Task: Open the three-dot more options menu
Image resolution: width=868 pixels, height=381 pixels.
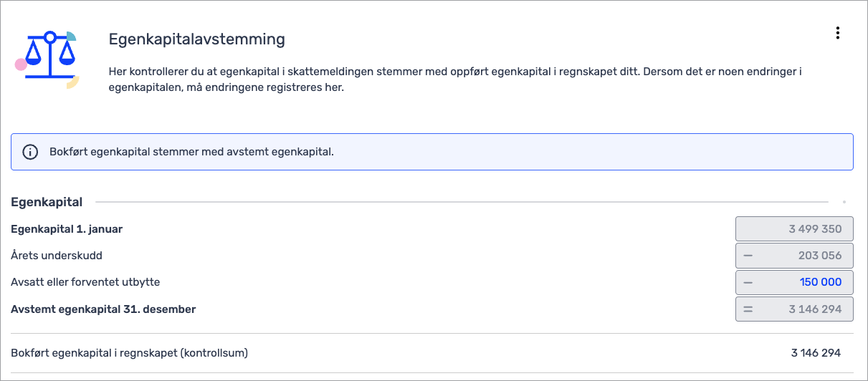Action: pos(837,33)
